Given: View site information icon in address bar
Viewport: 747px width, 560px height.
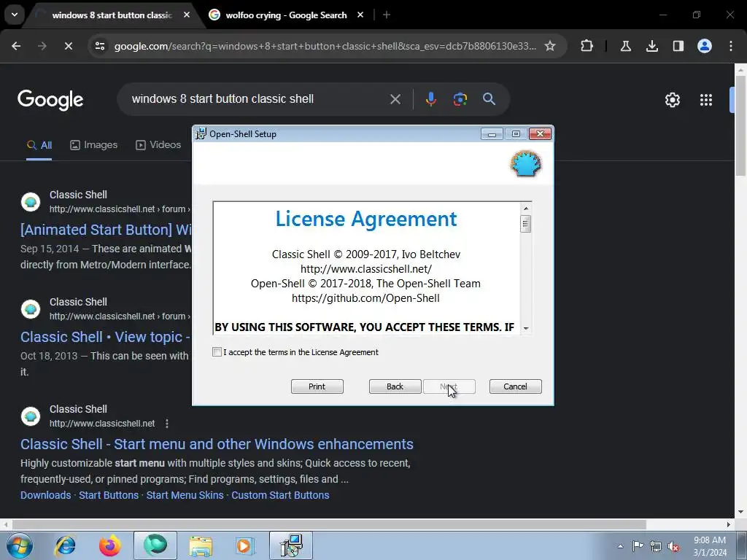Looking at the screenshot, I should tap(100, 46).
